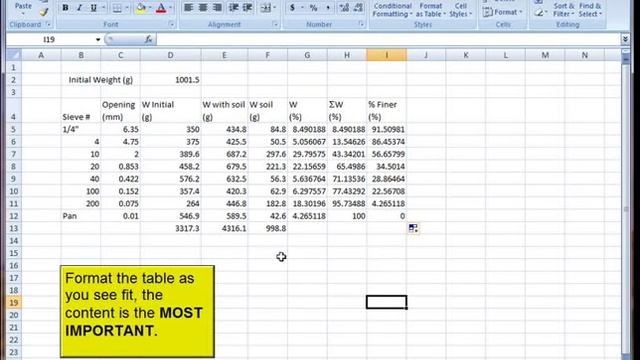Open the Font Color dropdown arrow
This screenshot has width=640, height=360.
pyautogui.click(x=171, y=8)
